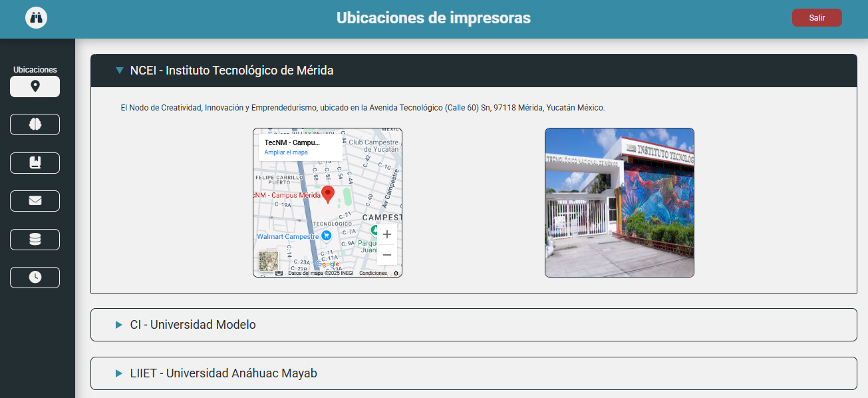The width and height of the screenshot is (868, 398).
Task: Open the clock history sidebar section
Action: click(x=35, y=278)
